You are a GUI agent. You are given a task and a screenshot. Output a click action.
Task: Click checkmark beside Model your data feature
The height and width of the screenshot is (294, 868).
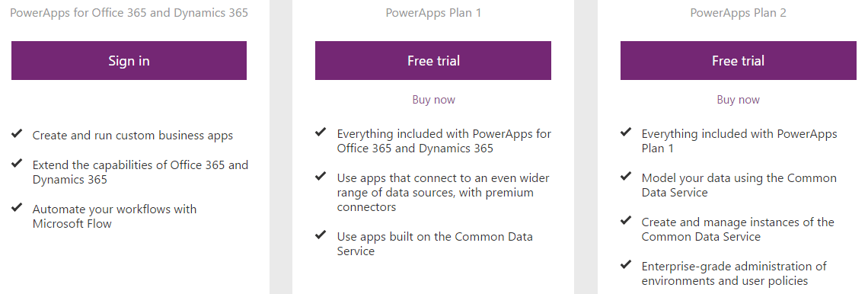pyautogui.click(x=626, y=177)
